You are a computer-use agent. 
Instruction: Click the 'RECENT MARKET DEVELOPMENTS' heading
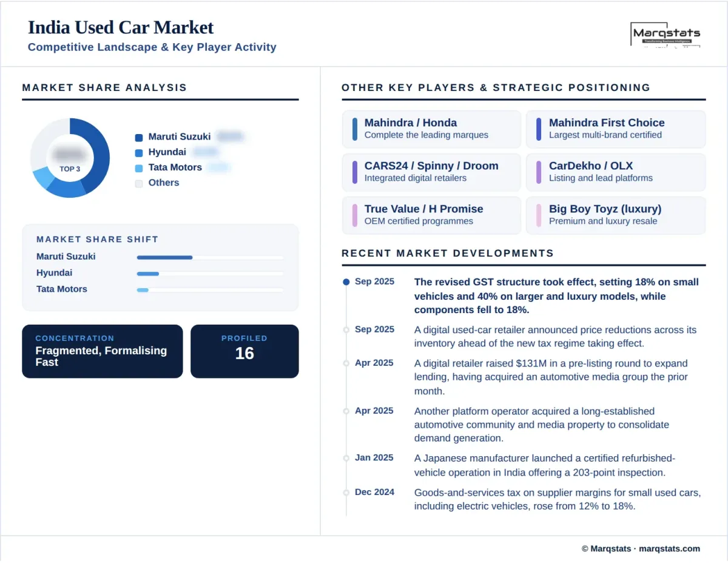(x=448, y=253)
